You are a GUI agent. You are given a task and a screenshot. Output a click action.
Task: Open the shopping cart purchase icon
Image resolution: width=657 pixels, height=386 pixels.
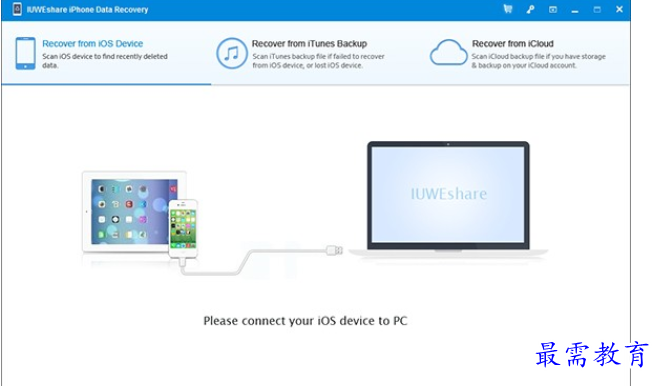click(508, 9)
